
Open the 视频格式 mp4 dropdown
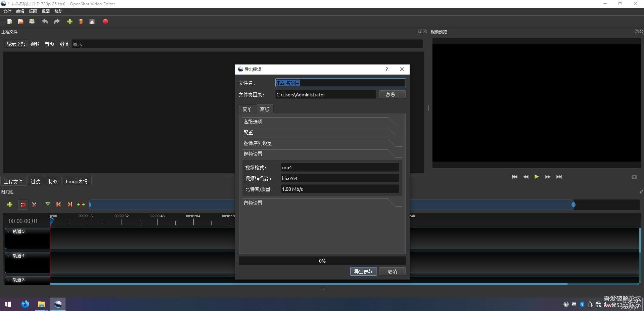(x=340, y=168)
